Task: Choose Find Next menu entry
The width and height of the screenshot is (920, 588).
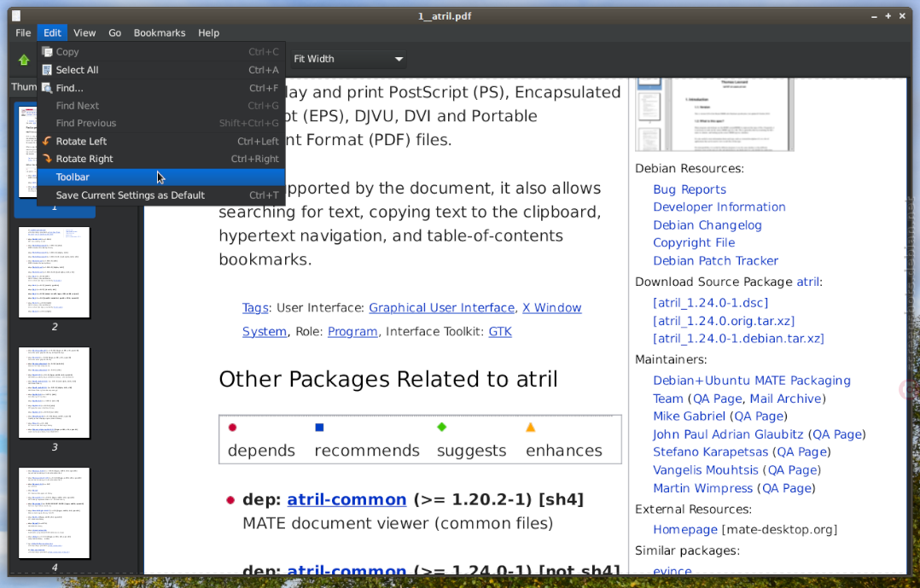Action: pyautogui.click(x=160, y=106)
